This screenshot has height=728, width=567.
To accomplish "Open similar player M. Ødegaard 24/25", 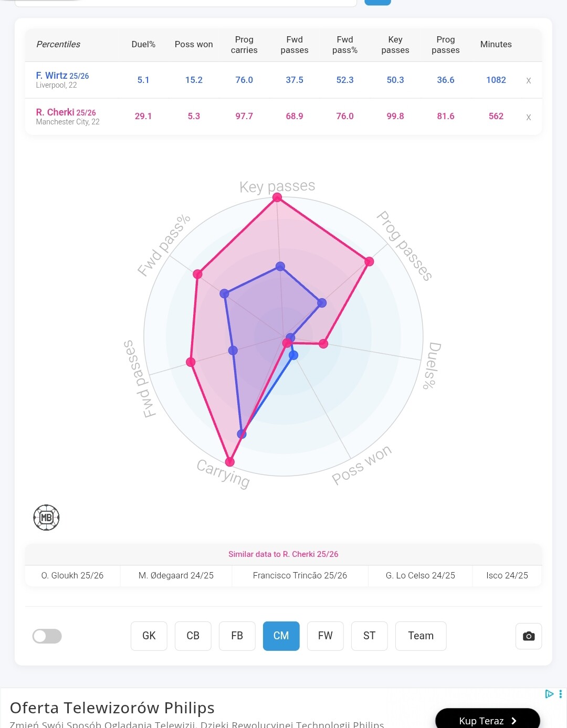I will (x=176, y=575).
